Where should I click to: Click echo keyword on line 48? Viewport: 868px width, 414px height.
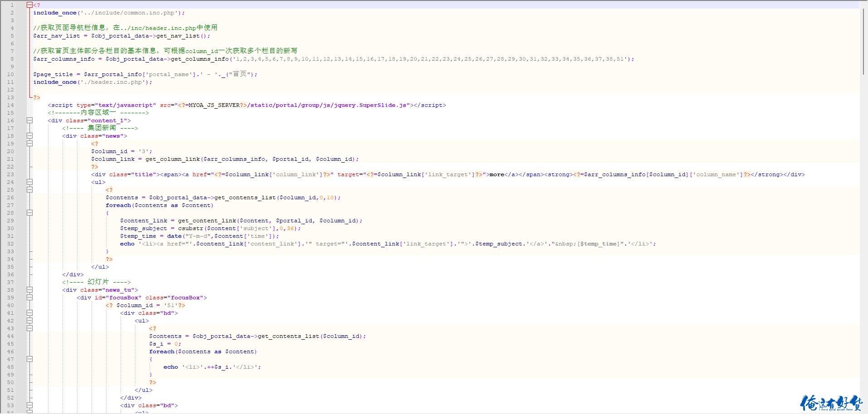[171, 367]
